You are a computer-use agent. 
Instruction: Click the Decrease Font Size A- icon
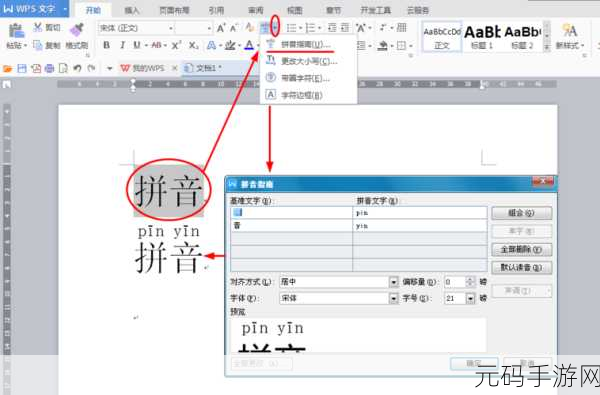point(234,28)
